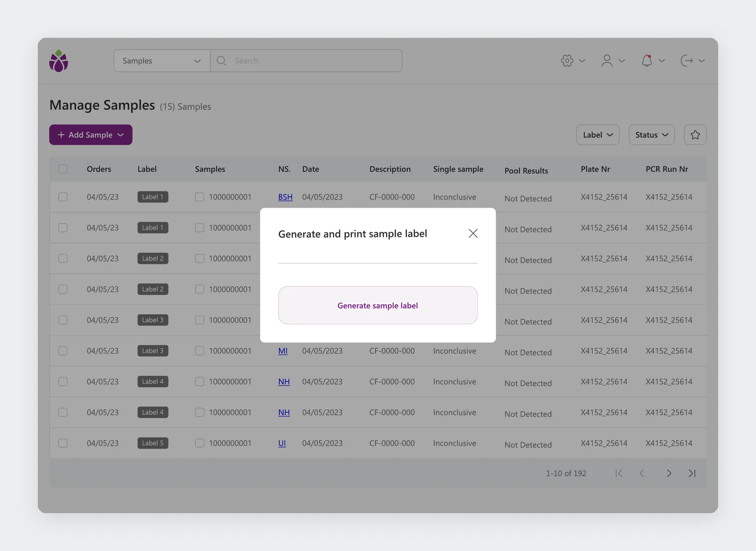The height and width of the screenshot is (551, 756).
Task: Close the Generate label dialog
Action: coord(473,233)
